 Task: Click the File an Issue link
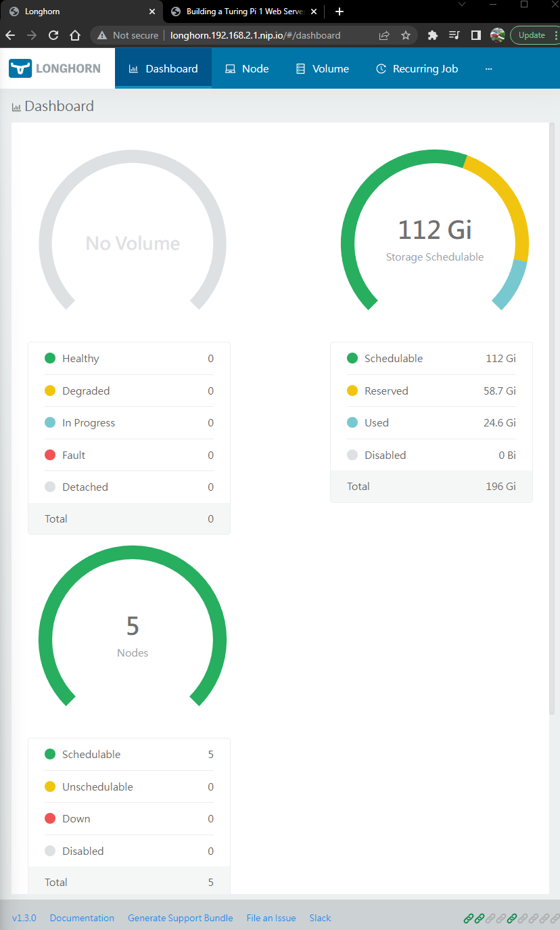point(271,918)
